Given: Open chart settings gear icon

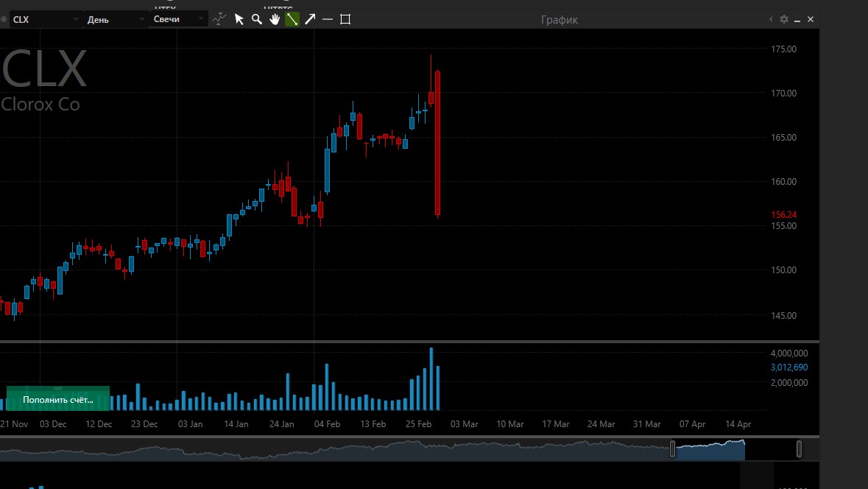Looking at the screenshot, I should tap(784, 19).
